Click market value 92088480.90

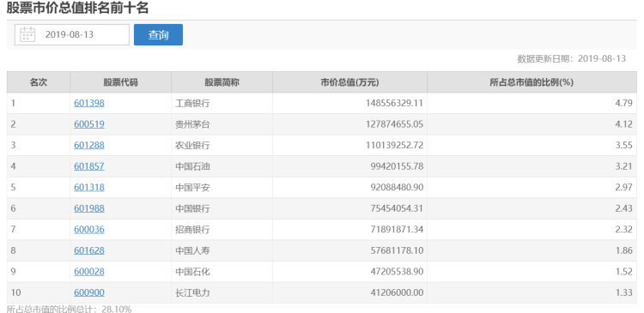(x=397, y=187)
